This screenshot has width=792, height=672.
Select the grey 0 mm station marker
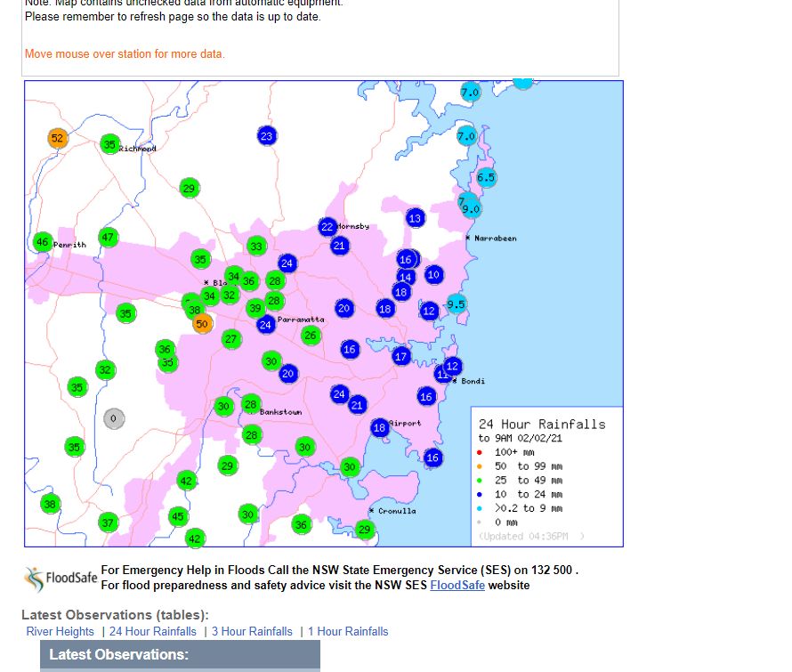(x=113, y=418)
